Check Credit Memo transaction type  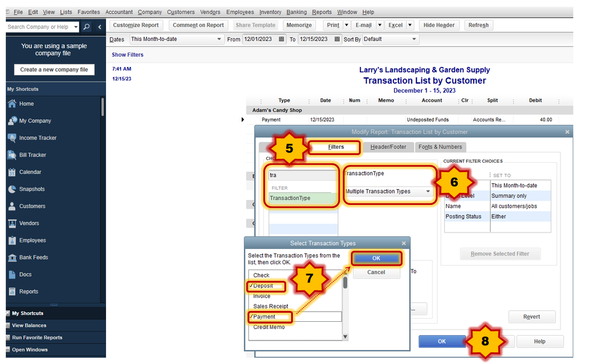[x=269, y=327]
